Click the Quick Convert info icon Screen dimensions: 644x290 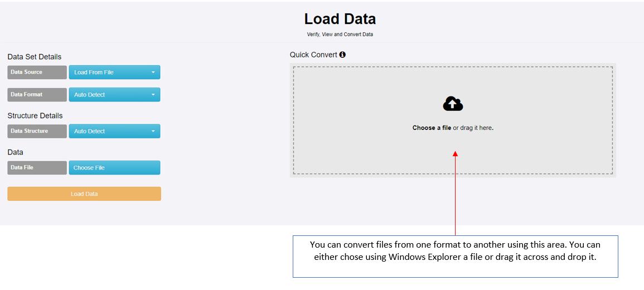click(x=342, y=55)
